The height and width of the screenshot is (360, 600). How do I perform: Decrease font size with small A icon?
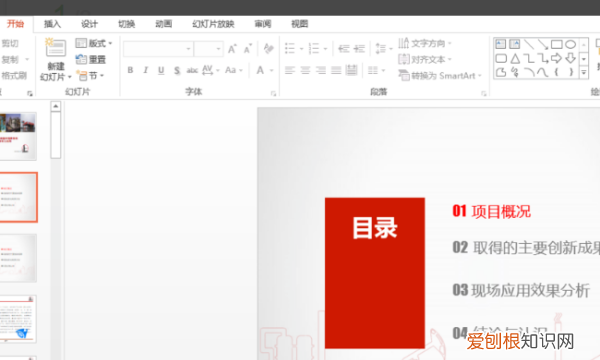pos(248,49)
